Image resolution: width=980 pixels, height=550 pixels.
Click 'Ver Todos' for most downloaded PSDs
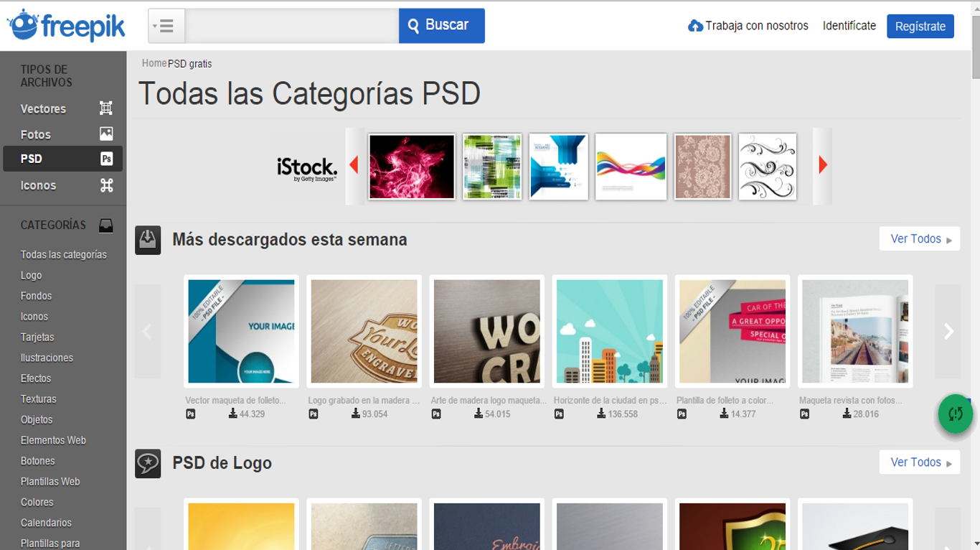click(919, 238)
